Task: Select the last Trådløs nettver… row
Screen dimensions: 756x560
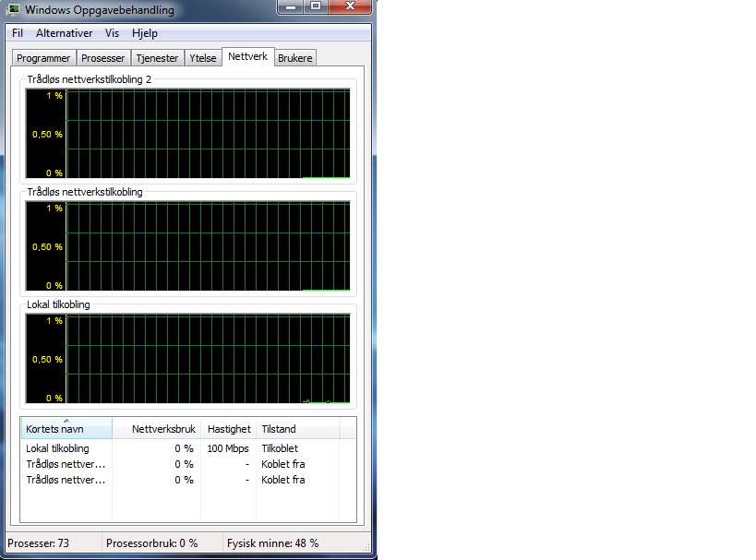Action: pos(188,480)
